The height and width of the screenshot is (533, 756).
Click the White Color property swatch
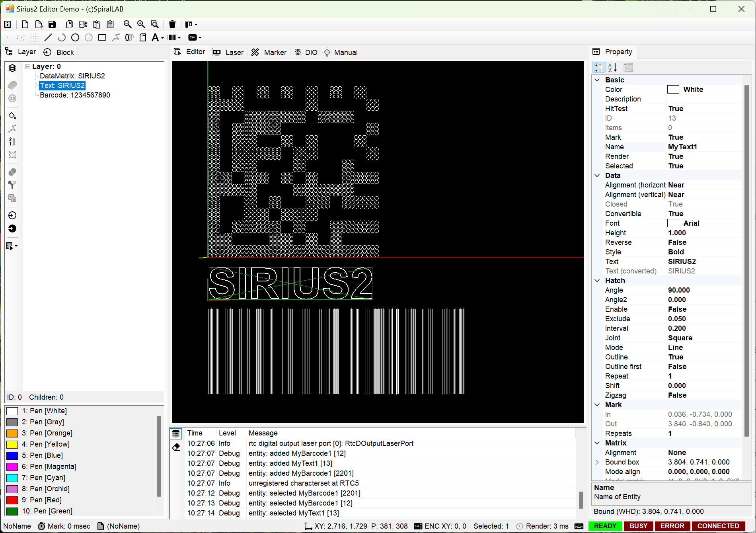[673, 90]
